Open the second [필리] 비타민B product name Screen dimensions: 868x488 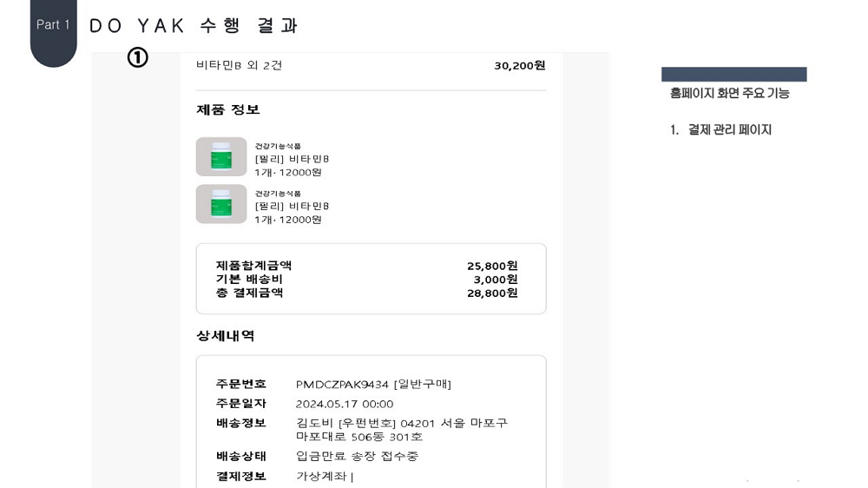[x=292, y=206]
